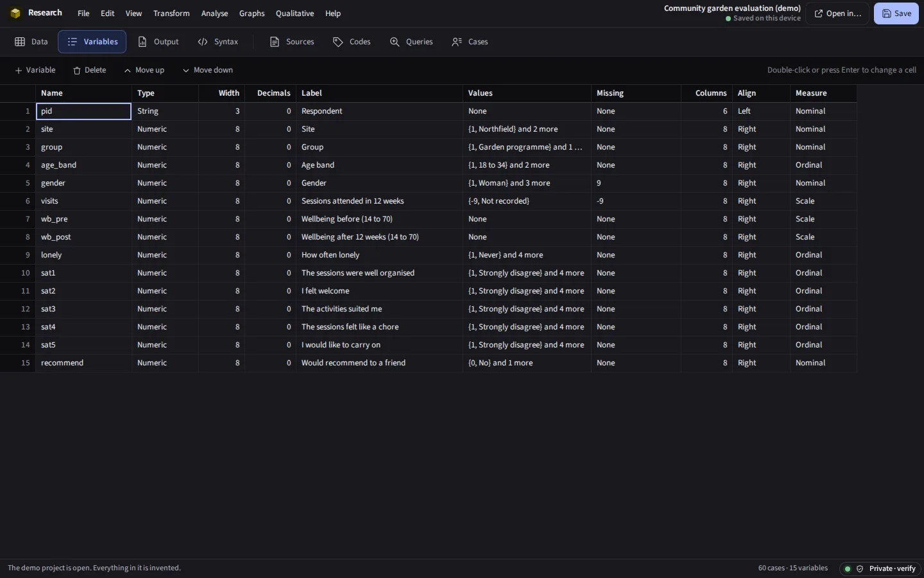The height and width of the screenshot is (578, 924).
Task: Move the variable down
Action: (208, 70)
